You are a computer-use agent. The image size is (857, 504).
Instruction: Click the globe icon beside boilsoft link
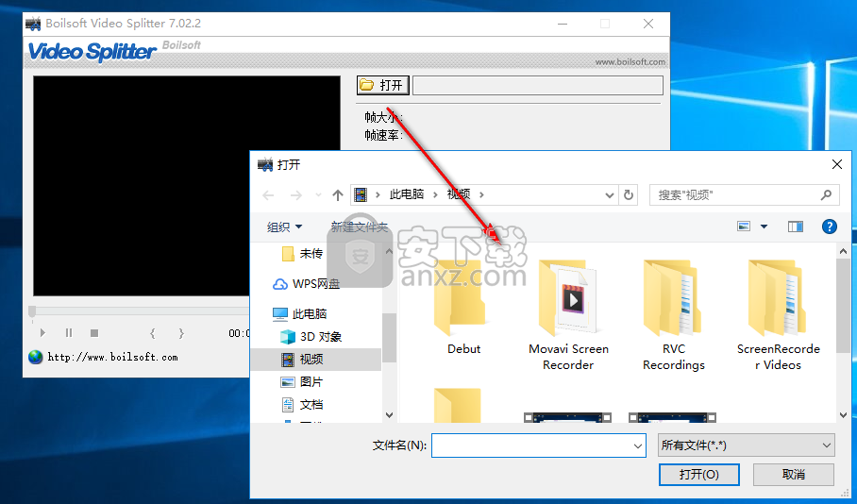click(x=36, y=357)
